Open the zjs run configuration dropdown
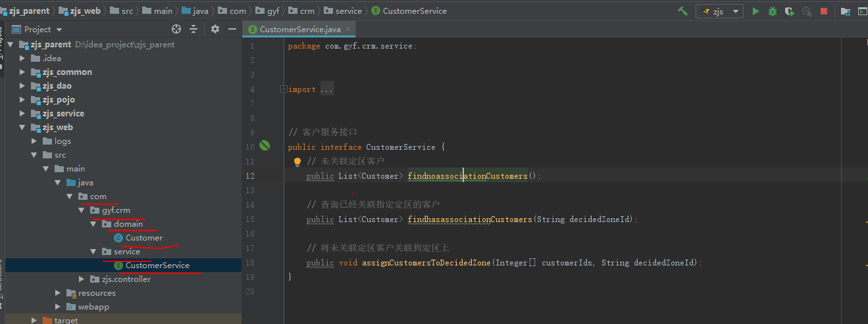Screen dimensions: 868x324 719,11
